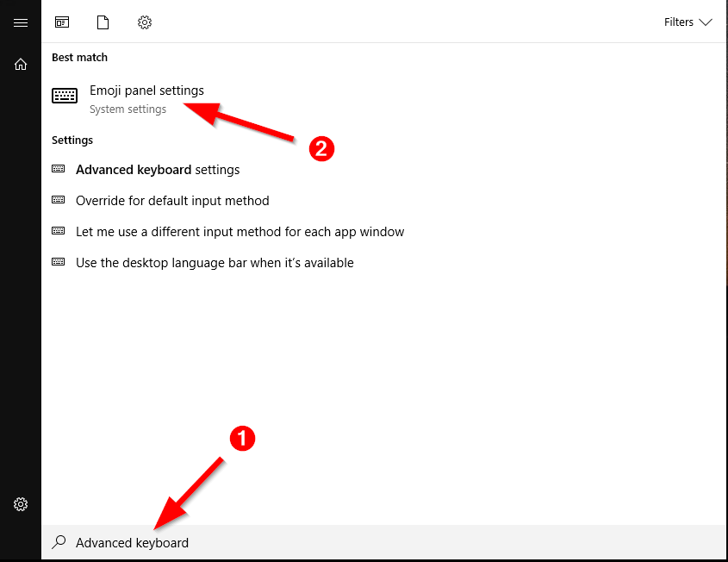
Task: Open Override for default input method
Action: coord(172,201)
